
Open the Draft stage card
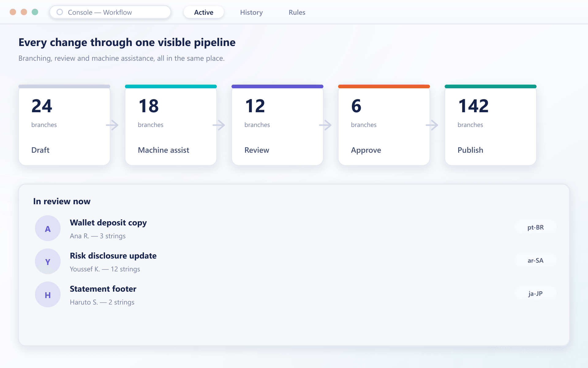pos(64,125)
